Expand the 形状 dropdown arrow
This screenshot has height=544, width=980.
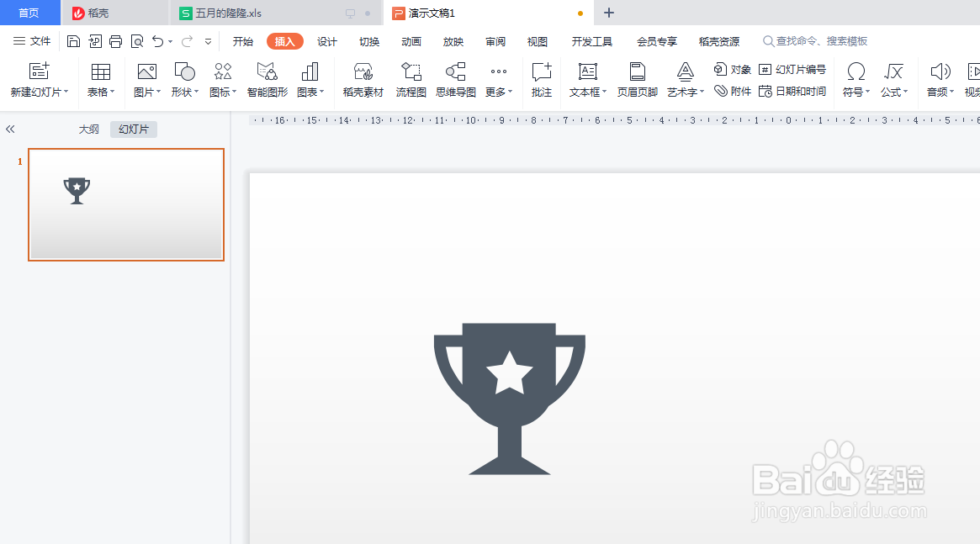[196, 92]
